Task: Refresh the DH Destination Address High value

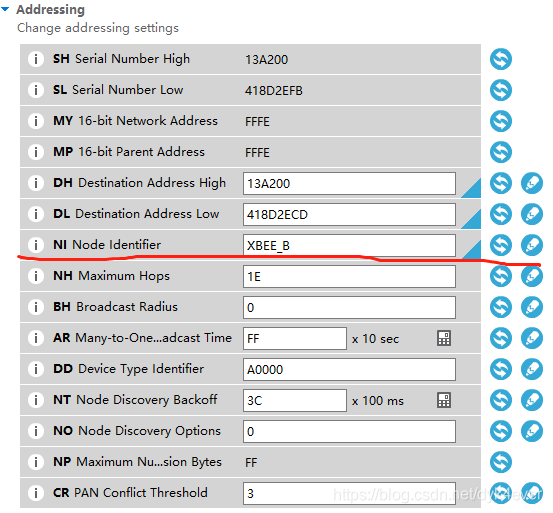Action: 501,183
